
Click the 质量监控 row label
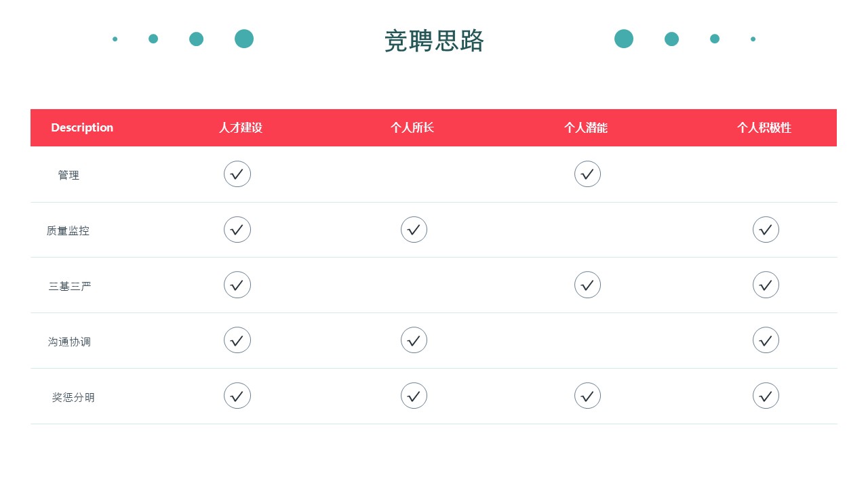click(68, 230)
